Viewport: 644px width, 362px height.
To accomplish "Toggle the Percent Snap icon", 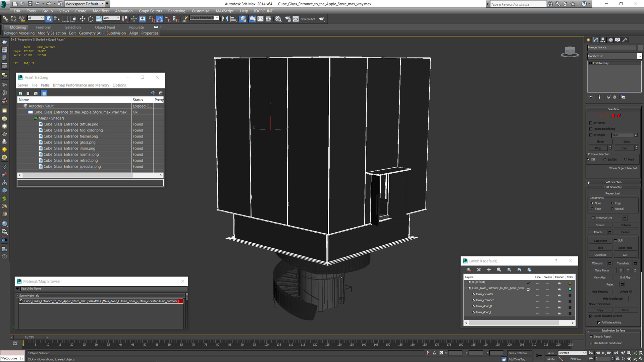I will pyautogui.click(x=167, y=19).
